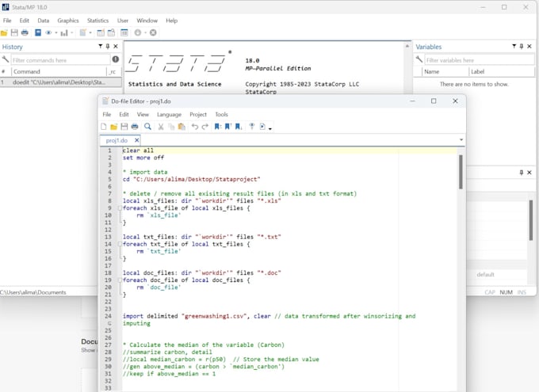Save dataset using Stata main toolbar icon
The height and width of the screenshot is (392, 539).
[14, 32]
